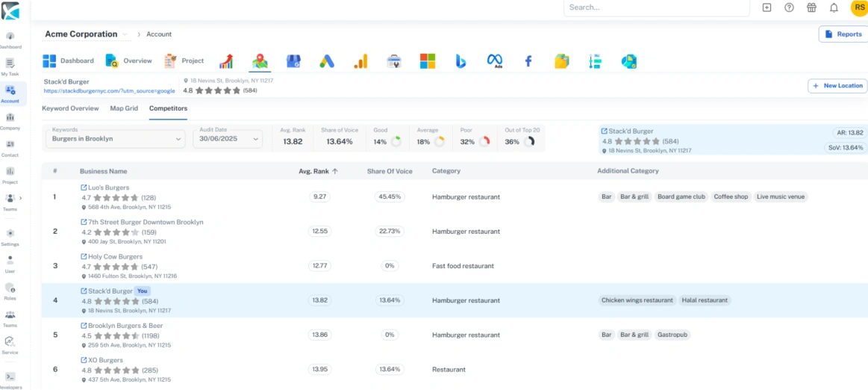Click the New Location button
Image resolution: width=868 pixels, height=390 pixels.
click(837, 86)
